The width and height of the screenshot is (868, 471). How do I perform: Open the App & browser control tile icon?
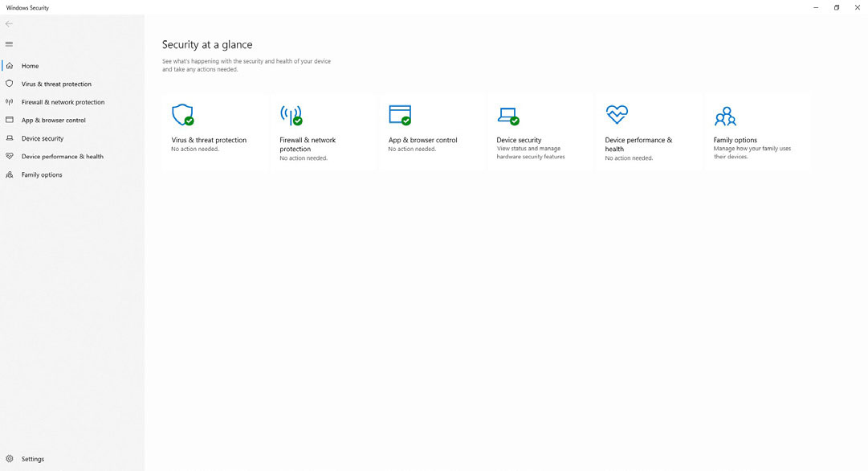tap(399, 115)
